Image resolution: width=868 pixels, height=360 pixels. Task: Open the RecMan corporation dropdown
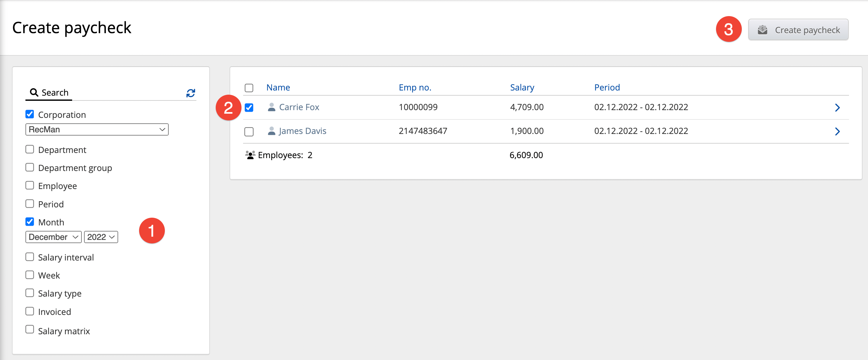click(x=97, y=129)
